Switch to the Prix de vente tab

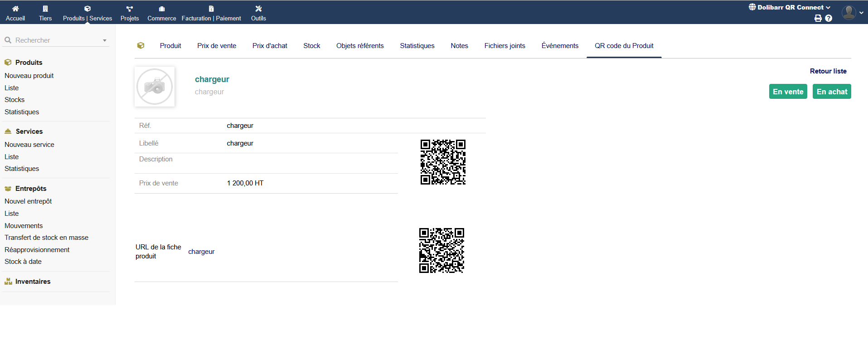[217, 46]
